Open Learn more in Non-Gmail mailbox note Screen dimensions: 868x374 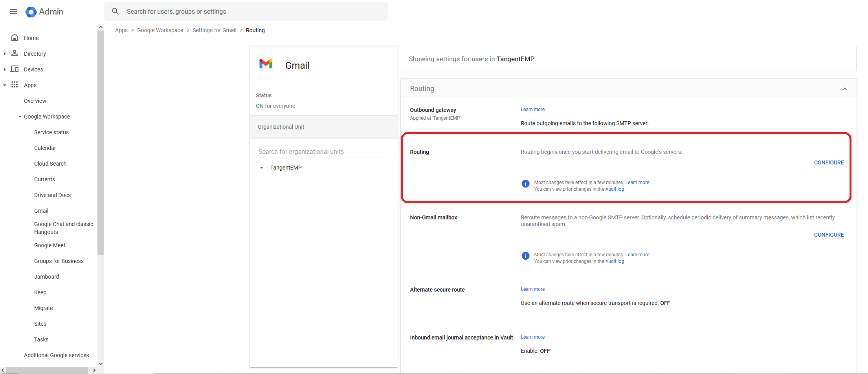(x=637, y=255)
